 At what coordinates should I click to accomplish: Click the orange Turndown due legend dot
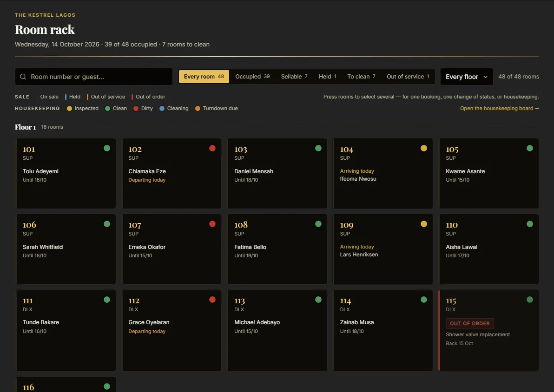click(x=198, y=108)
